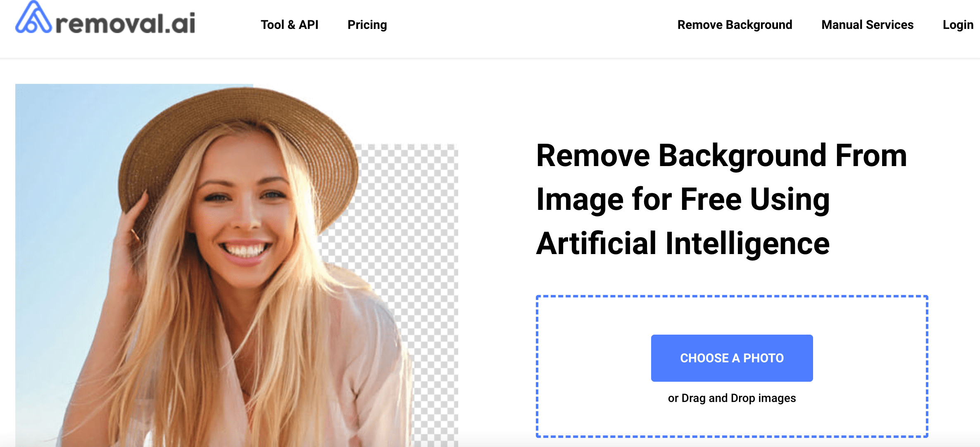Image resolution: width=980 pixels, height=447 pixels.
Task: Click the Login link
Action: click(958, 25)
